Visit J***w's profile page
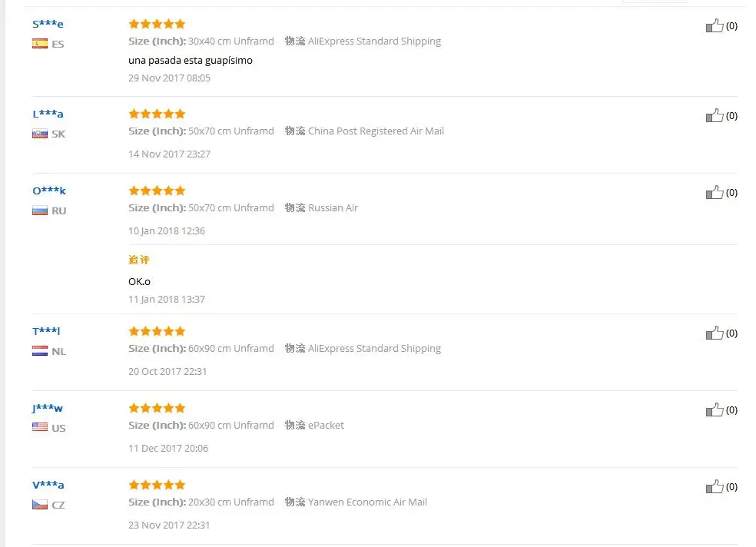Image resolution: width=756 pixels, height=547 pixels. tap(47, 408)
